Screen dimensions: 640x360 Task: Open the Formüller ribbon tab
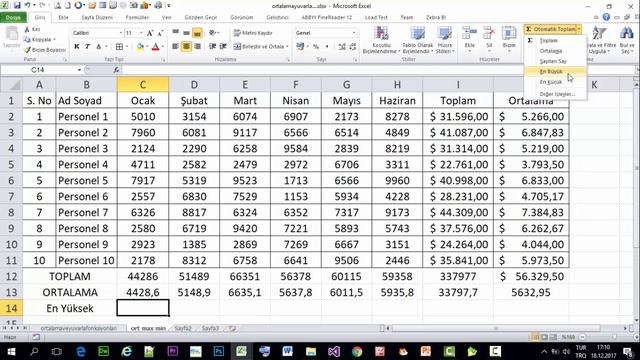pos(137,18)
